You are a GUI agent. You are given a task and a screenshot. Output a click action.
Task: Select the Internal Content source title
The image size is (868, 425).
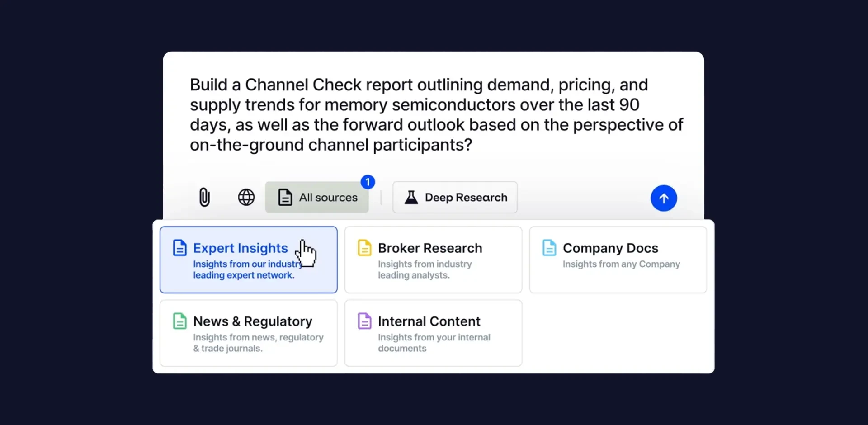coord(429,321)
